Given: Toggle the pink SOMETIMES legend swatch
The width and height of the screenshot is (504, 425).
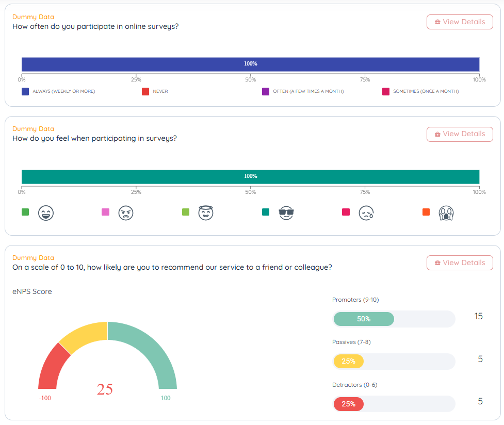Looking at the screenshot, I should 386,92.
